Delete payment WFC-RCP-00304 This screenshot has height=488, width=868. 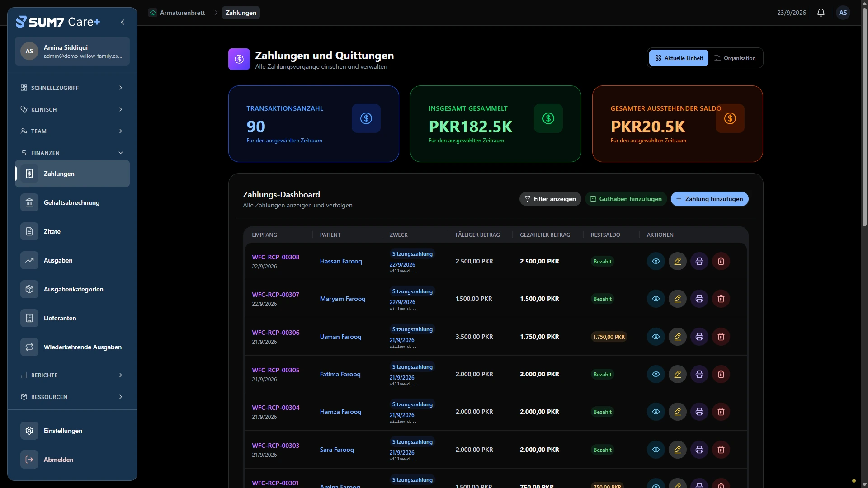coord(721,412)
